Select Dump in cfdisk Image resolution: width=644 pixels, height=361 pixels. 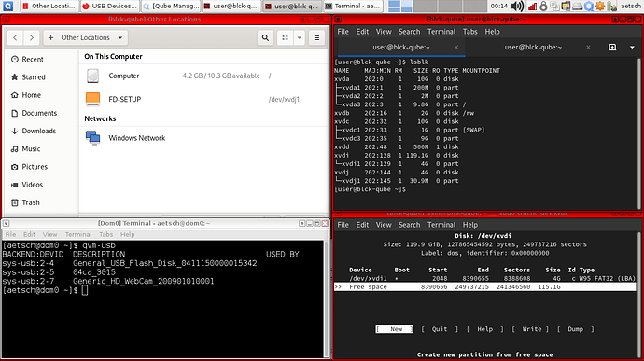click(576, 329)
